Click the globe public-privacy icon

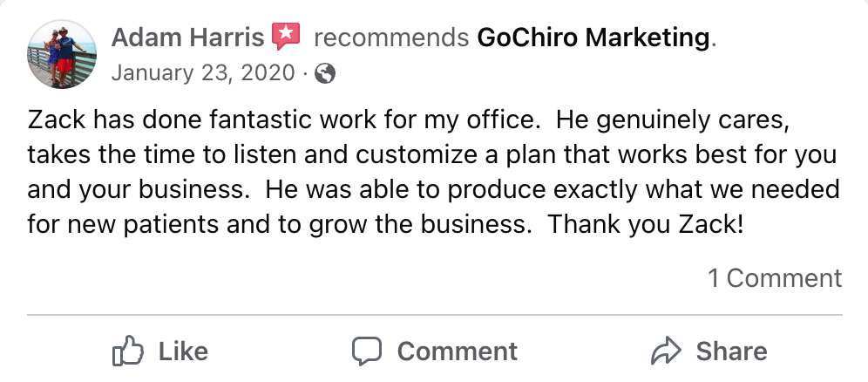pyautogui.click(x=325, y=73)
